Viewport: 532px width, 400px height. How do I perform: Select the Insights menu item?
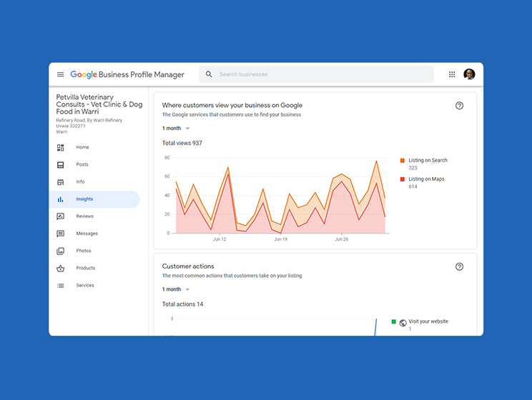[94, 199]
